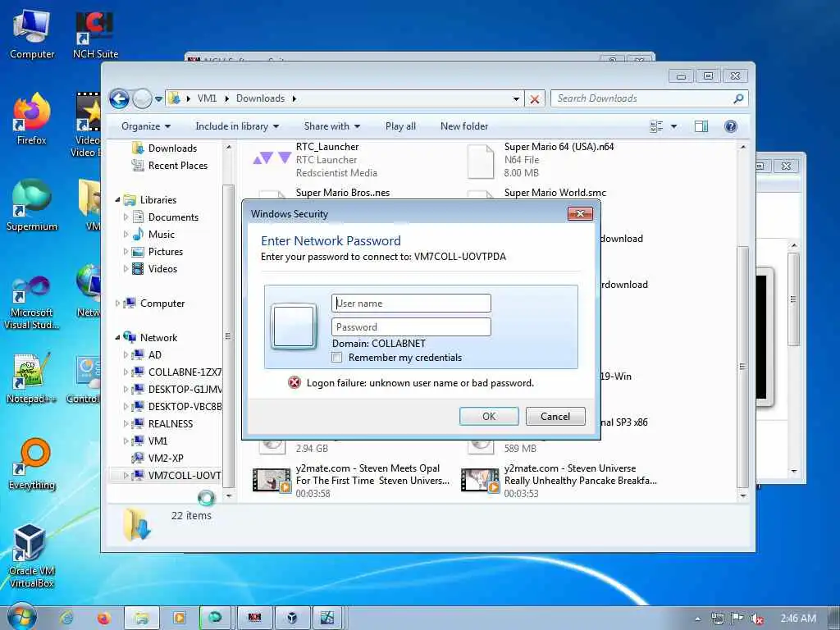Switch to NCH Suite taskbar button
The image size is (840, 630).
point(254,619)
